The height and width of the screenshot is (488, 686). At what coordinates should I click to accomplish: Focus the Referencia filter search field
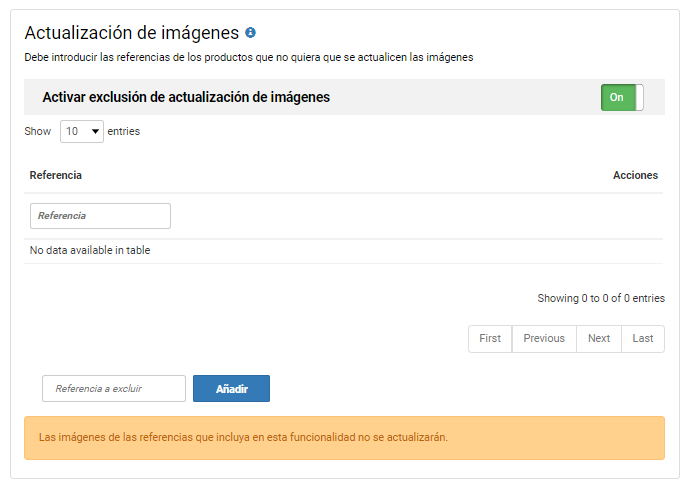click(100, 216)
